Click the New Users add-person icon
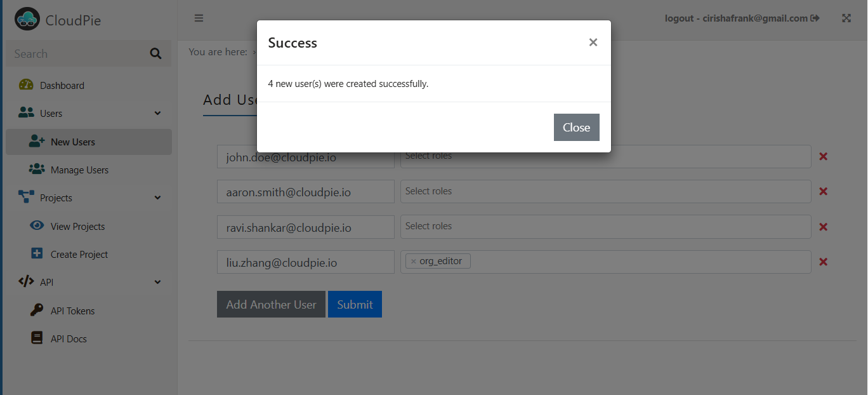The height and width of the screenshot is (395, 868). (37, 141)
